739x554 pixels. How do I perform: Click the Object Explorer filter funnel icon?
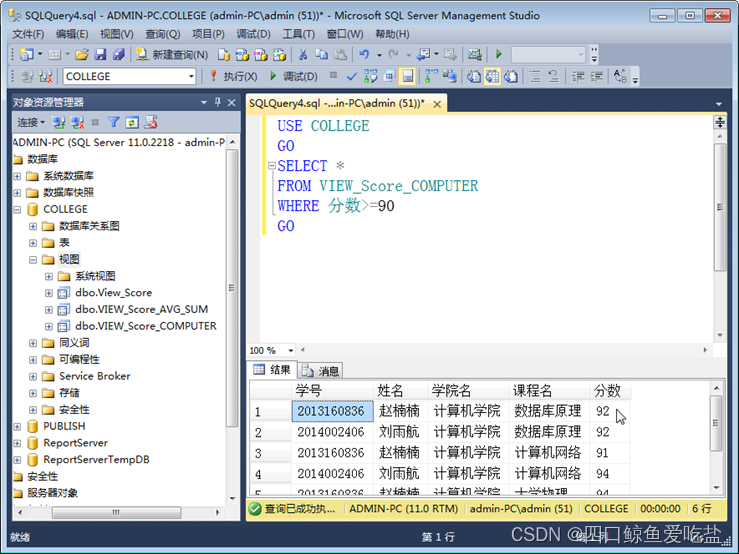(113, 123)
